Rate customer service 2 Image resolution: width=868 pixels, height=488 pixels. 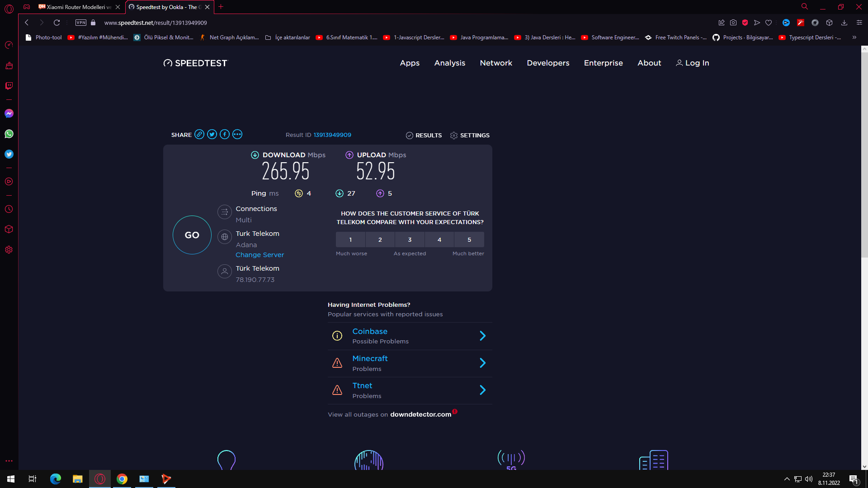380,239
